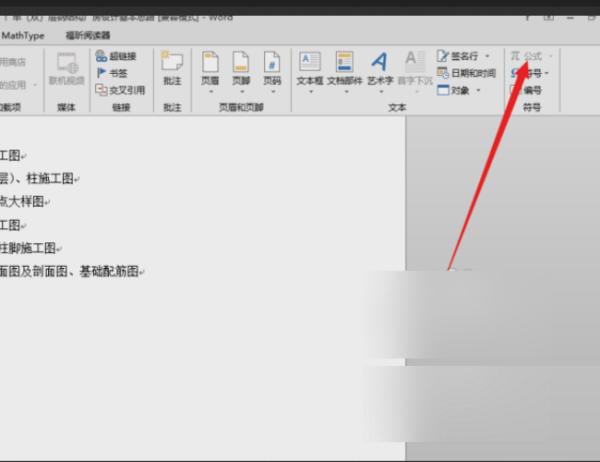This screenshot has width=600, height=462.
Task: Insert a cross-reference with 交叉引用
Action: (x=120, y=90)
